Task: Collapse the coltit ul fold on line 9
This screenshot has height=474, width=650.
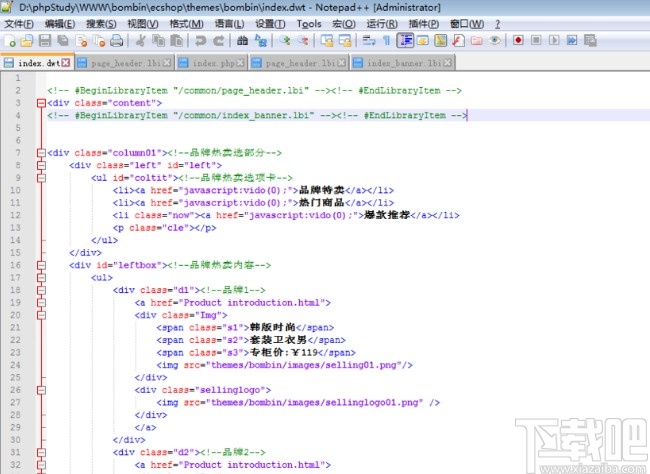Action: point(41,177)
